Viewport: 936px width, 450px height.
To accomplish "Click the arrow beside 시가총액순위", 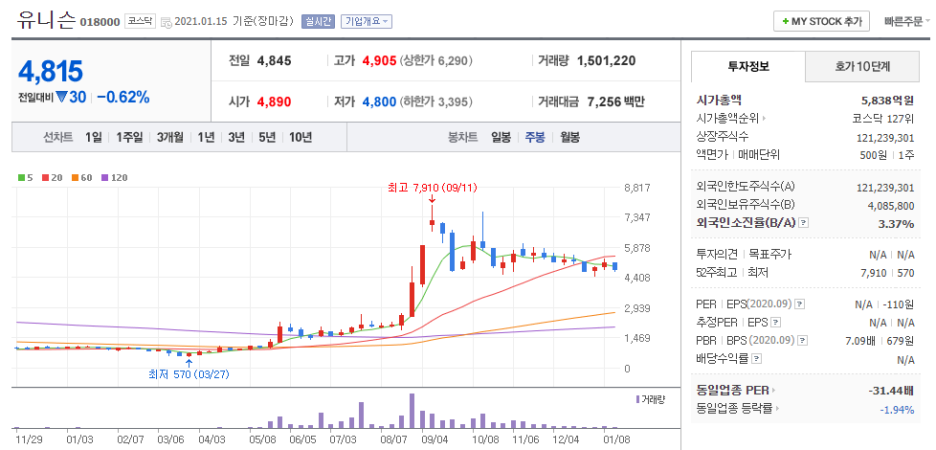I will [x=764, y=119].
